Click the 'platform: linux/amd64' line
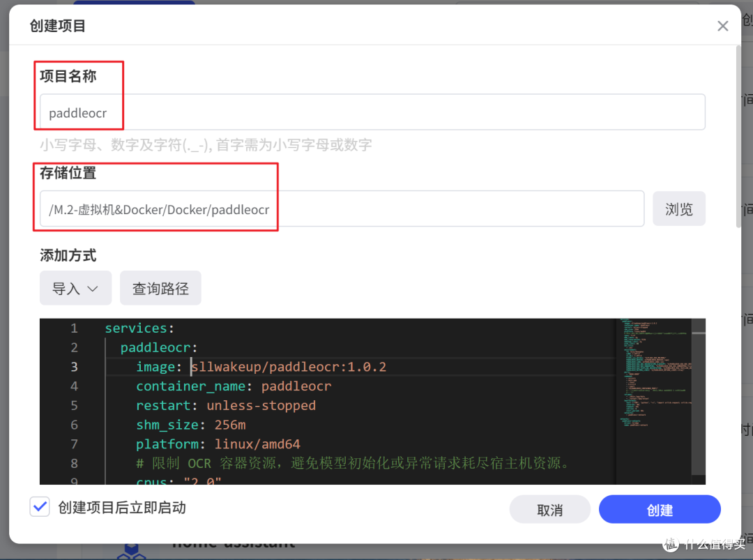Screen dimensions: 753x560 (x=218, y=444)
